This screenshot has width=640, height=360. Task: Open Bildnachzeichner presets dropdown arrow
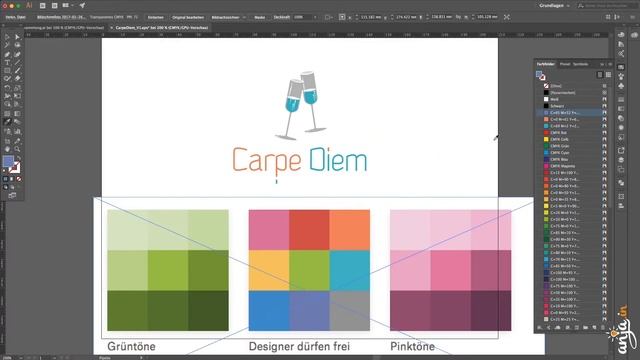point(244,17)
